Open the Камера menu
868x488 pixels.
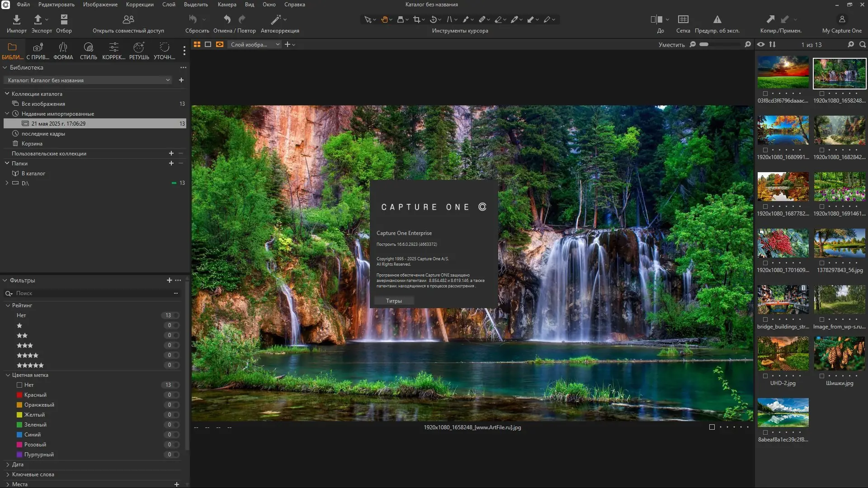coord(226,5)
